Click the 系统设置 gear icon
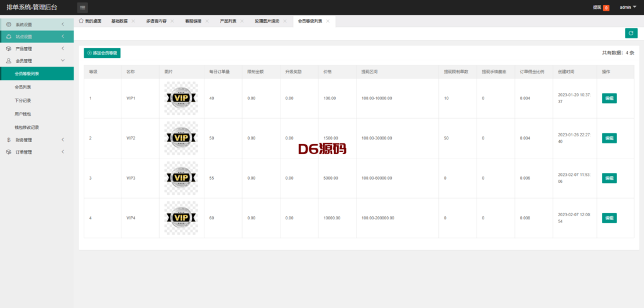The image size is (644, 308). (x=9, y=25)
